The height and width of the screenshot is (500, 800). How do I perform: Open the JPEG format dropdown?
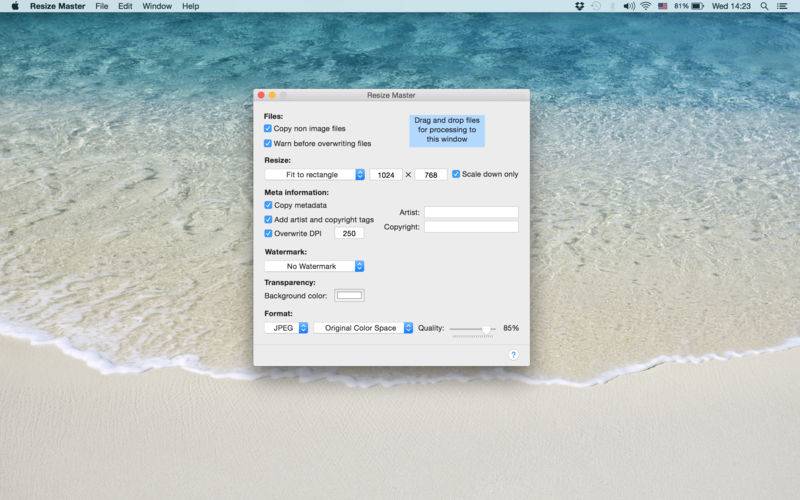point(286,328)
